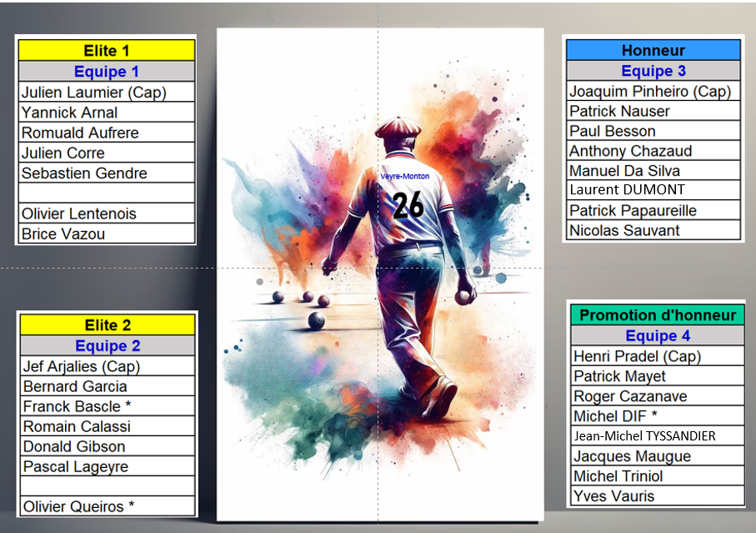The width and height of the screenshot is (756, 533).
Task: Click Patrick Nauser row
Action: coord(653,111)
